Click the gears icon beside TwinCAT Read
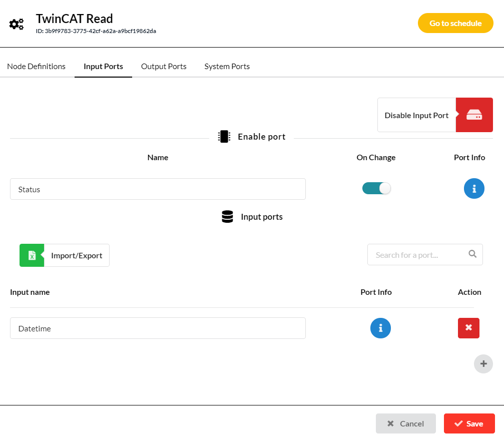Viewport: 504px width, 441px height. point(17,24)
